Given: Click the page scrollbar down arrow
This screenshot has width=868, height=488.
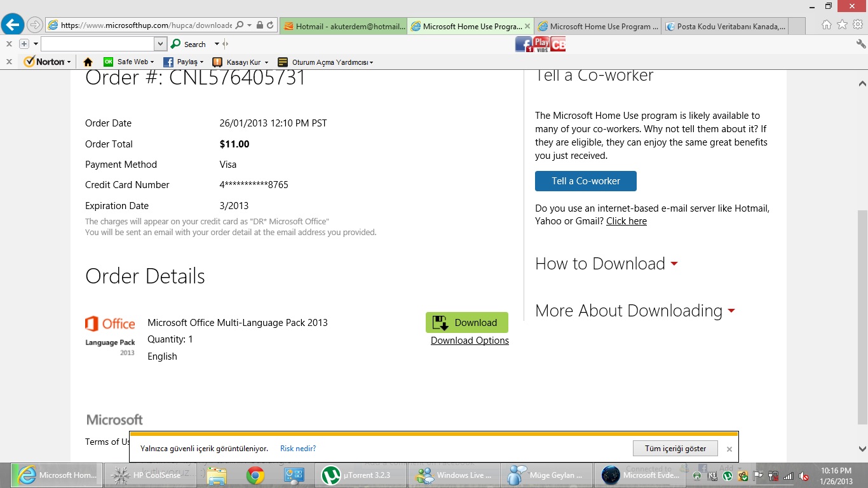Looking at the screenshot, I should (x=862, y=449).
